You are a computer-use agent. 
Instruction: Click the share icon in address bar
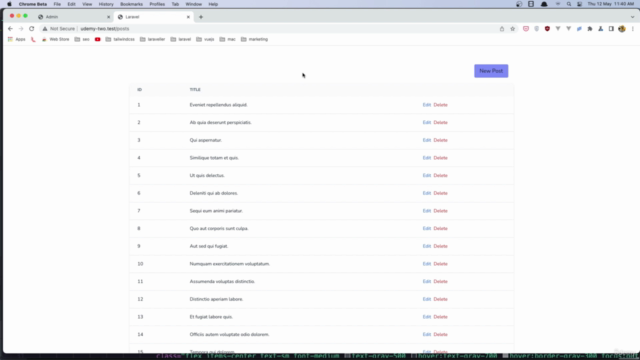pyautogui.click(x=502, y=29)
